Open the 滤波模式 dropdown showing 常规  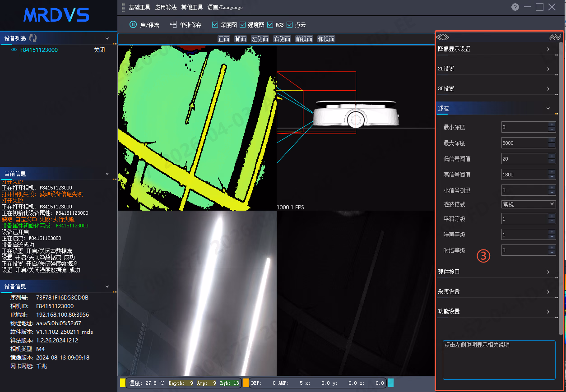(x=529, y=204)
